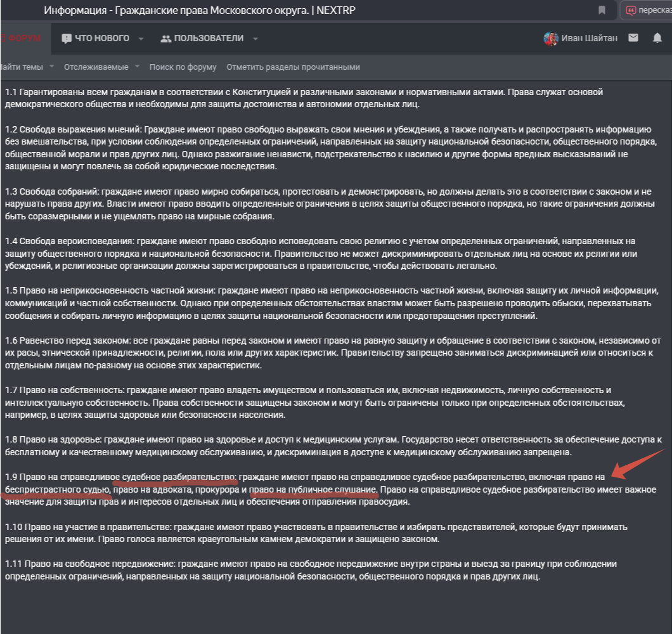Viewport: 672px width, 634px height.
Task: Open the notifications bell icon
Action: pos(657,38)
